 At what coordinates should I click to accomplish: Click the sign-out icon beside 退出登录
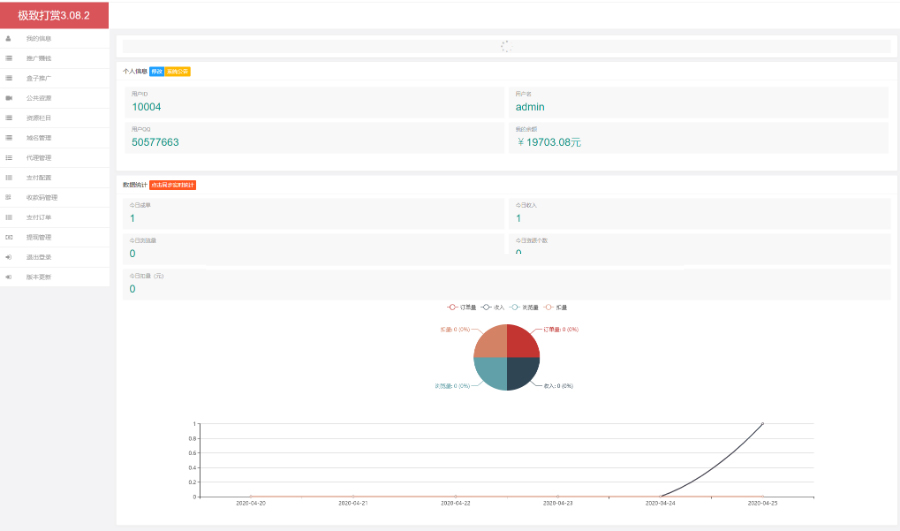click(9, 257)
